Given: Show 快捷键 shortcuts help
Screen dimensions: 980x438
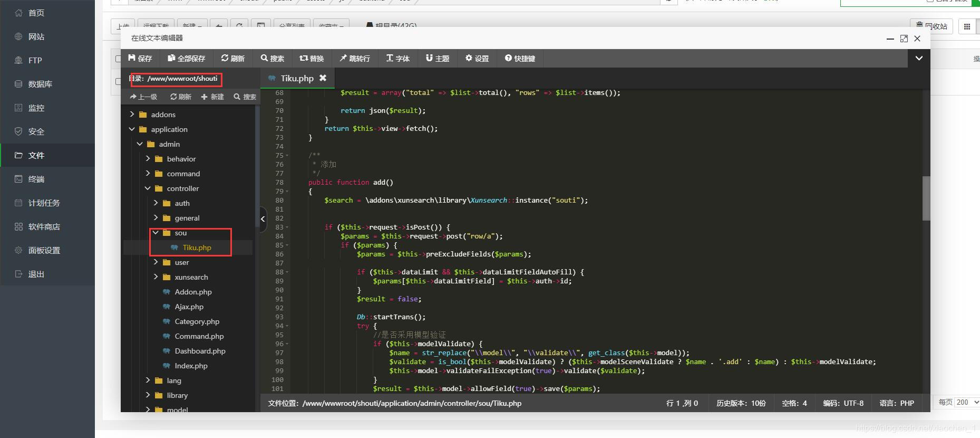Looking at the screenshot, I should coord(520,58).
